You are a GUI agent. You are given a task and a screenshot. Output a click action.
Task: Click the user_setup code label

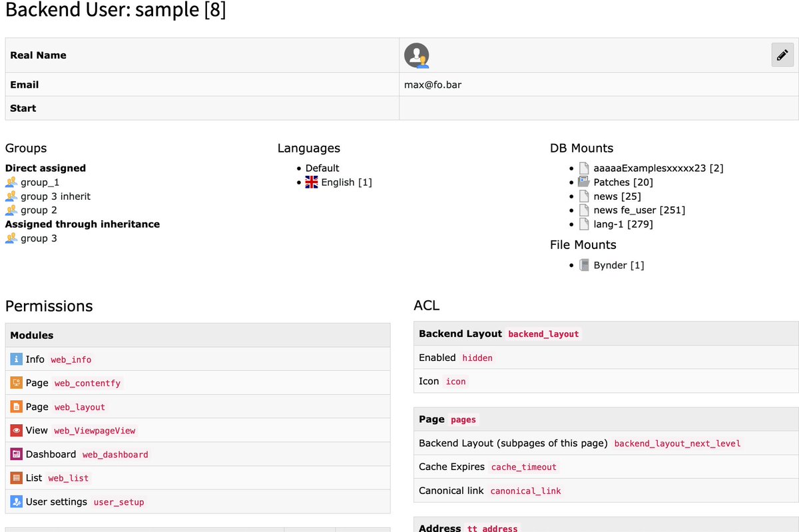point(119,503)
